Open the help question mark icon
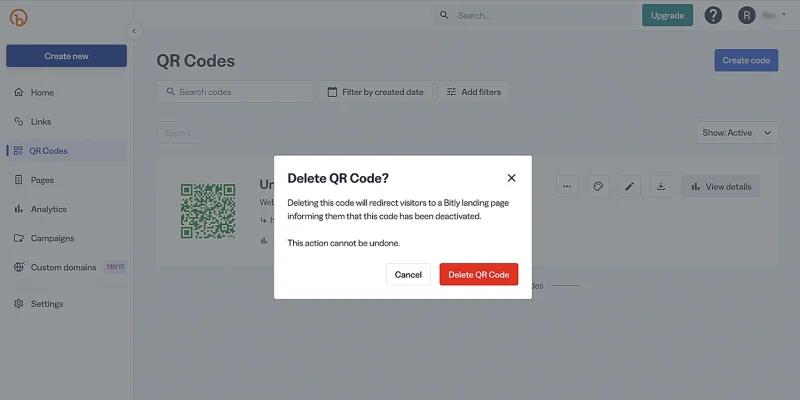The width and height of the screenshot is (800, 400). (x=713, y=15)
